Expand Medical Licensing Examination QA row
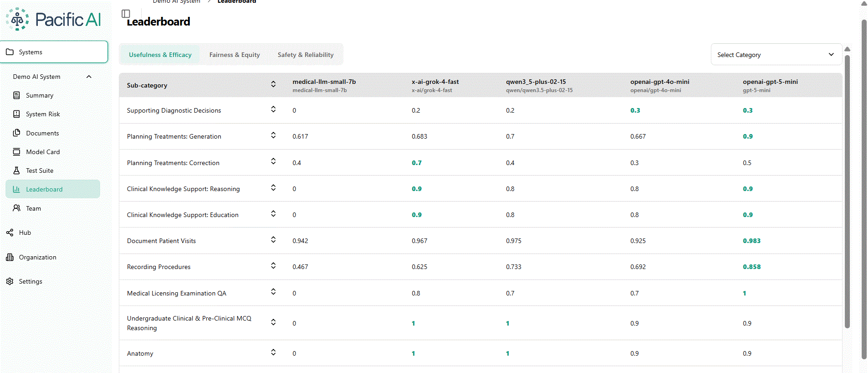 273,291
